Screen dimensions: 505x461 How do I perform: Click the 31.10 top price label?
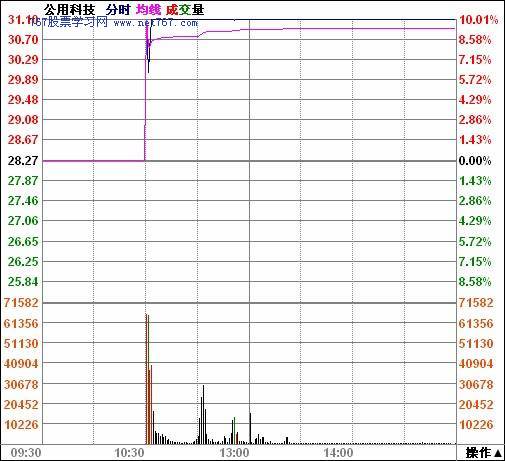click(23, 20)
